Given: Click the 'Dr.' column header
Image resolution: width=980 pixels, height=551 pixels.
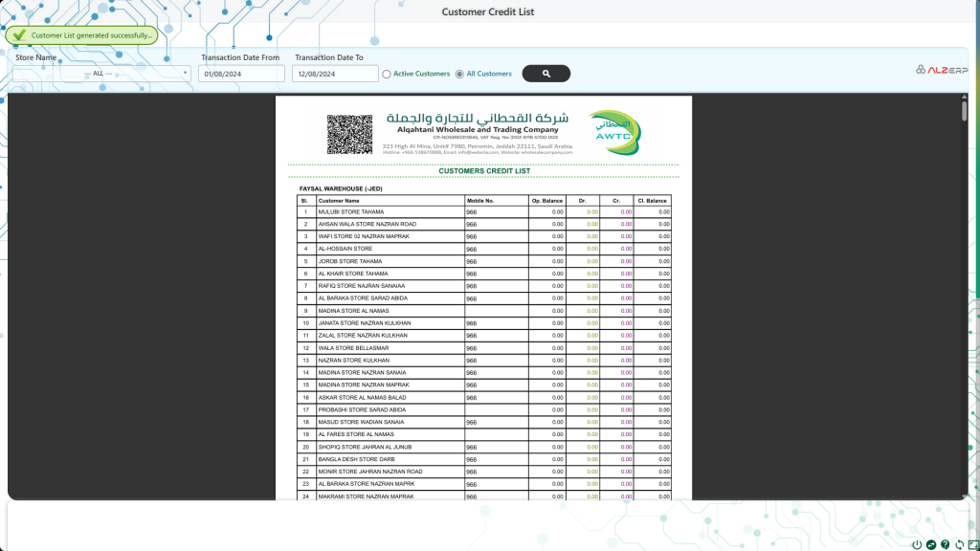Looking at the screenshot, I should (x=583, y=201).
